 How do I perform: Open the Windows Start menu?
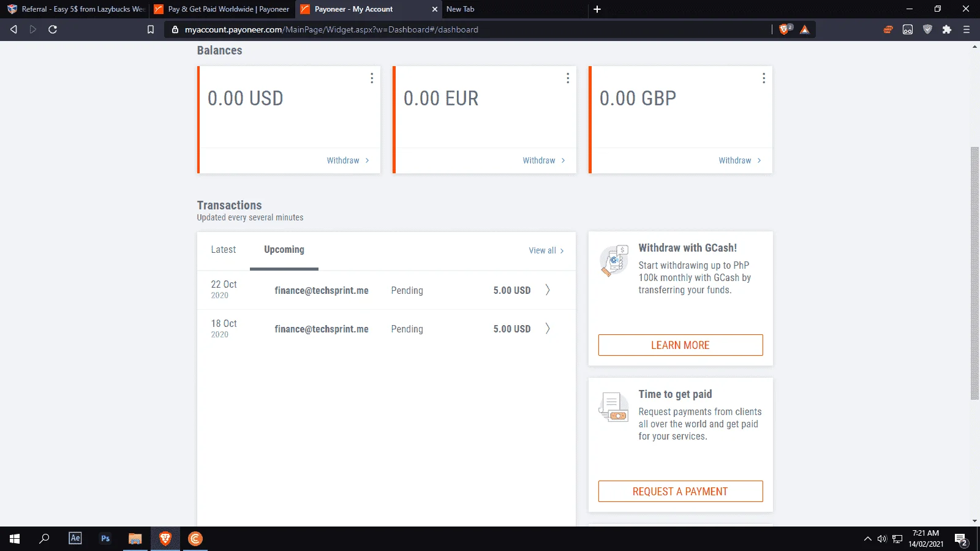(15, 539)
